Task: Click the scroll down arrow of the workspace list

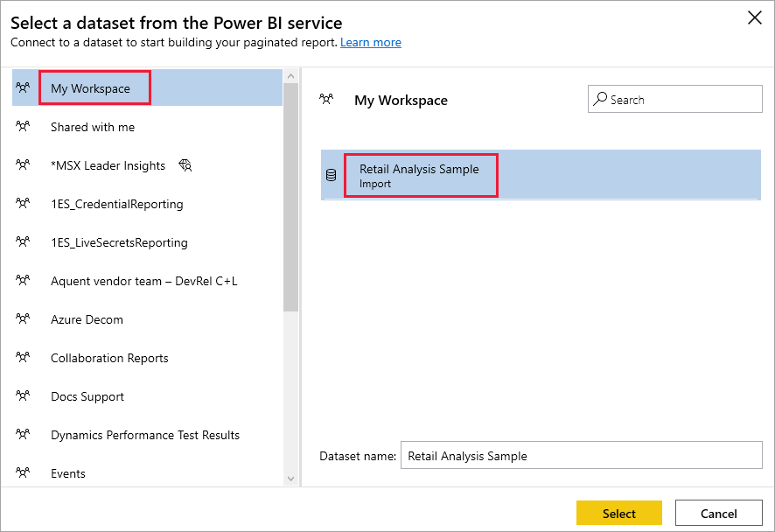Action: click(290, 478)
